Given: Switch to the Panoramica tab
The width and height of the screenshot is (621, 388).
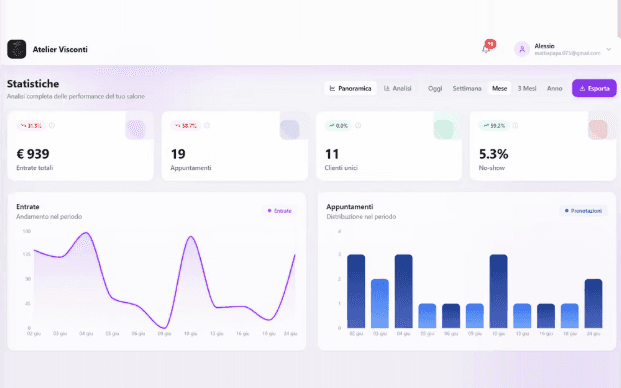Looking at the screenshot, I should [350, 88].
